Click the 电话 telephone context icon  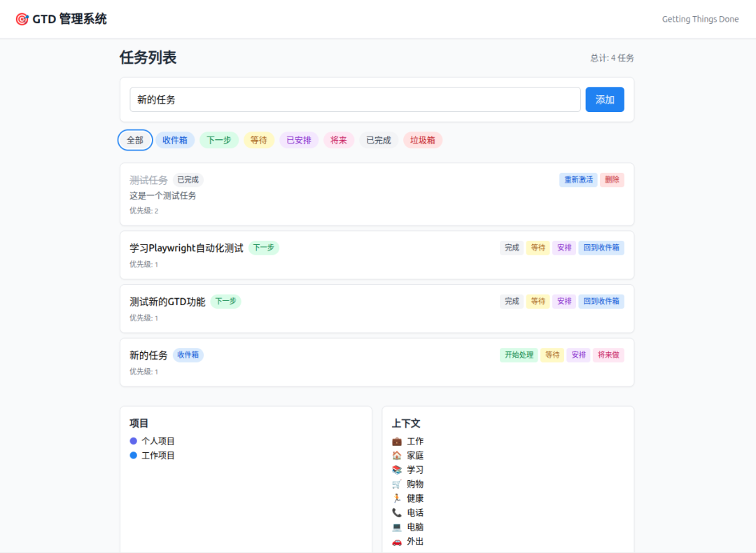click(x=397, y=512)
